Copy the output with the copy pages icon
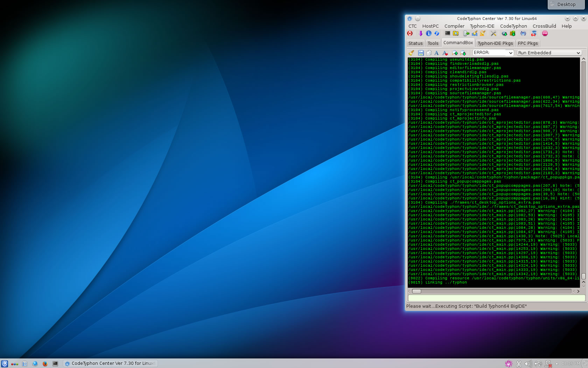 click(429, 53)
